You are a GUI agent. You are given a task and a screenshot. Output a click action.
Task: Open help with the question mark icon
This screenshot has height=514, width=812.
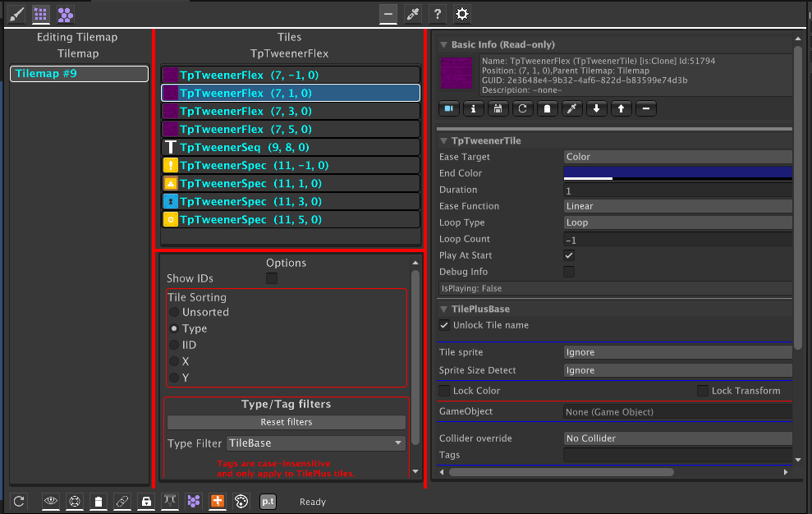(x=437, y=14)
